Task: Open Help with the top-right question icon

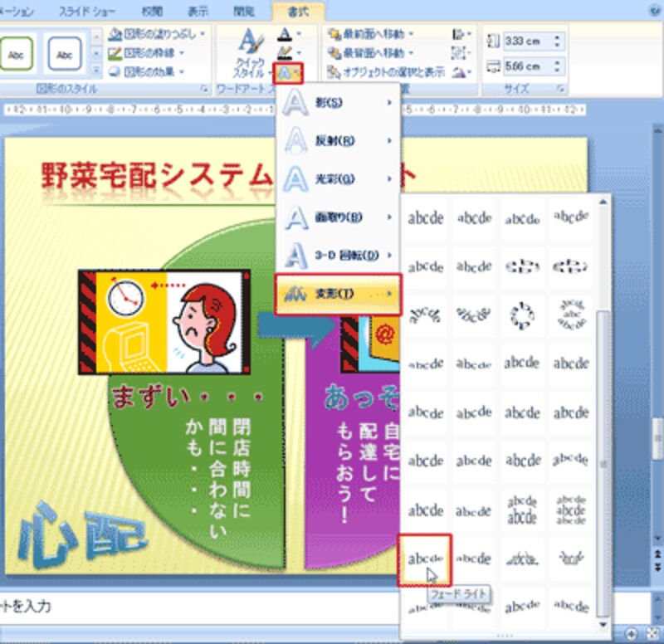Action: click(x=657, y=10)
